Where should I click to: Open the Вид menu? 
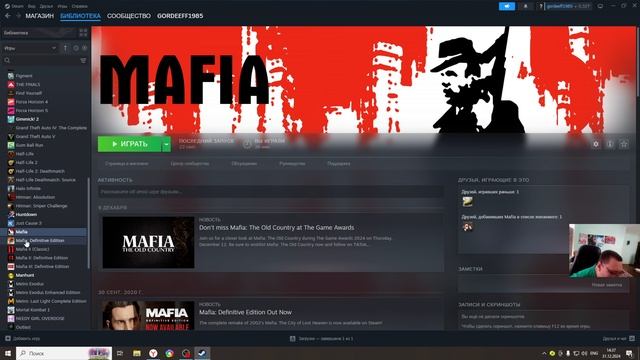tap(31, 6)
